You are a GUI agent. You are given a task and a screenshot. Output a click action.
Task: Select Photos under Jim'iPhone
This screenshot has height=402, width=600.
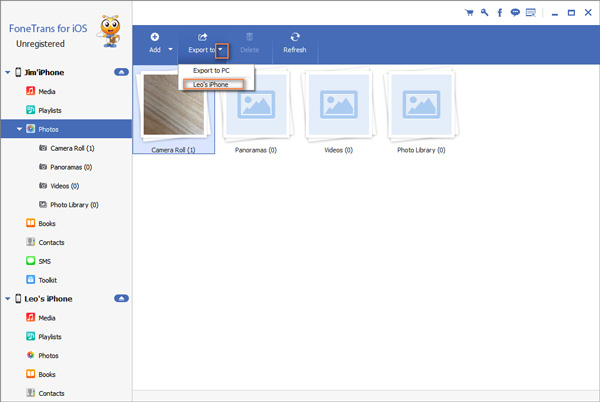click(x=66, y=129)
